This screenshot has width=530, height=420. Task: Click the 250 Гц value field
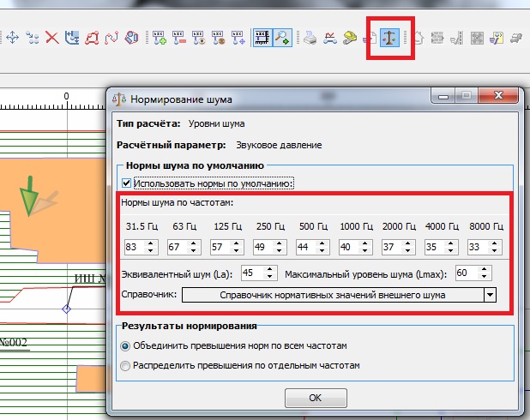(262, 247)
